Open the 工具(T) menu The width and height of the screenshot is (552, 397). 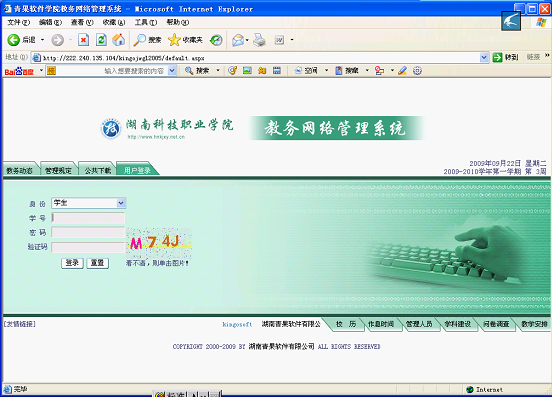coord(146,23)
